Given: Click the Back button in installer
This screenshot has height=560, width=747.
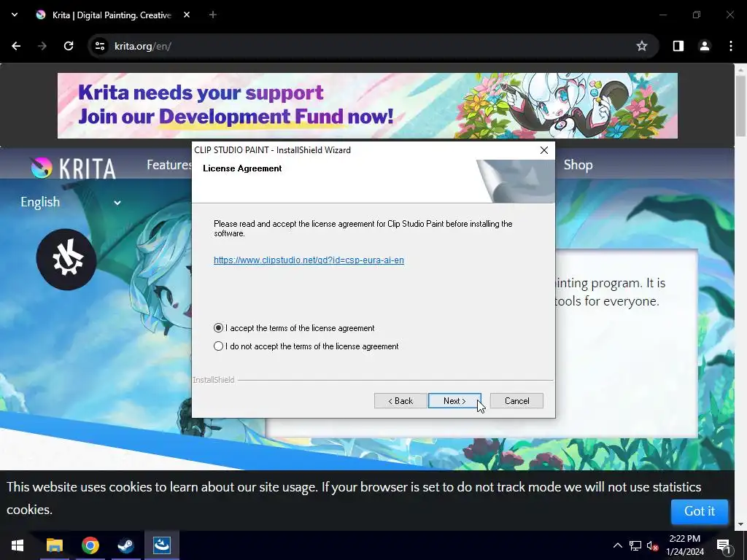Looking at the screenshot, I should [400, 401].
